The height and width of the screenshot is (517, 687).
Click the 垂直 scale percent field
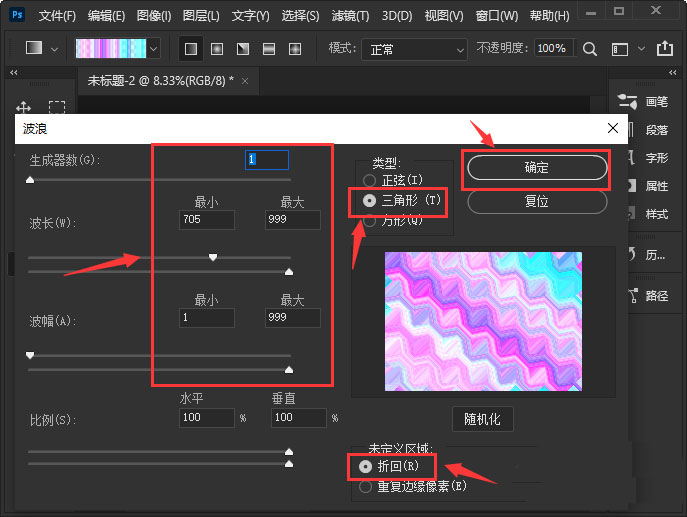299,418
